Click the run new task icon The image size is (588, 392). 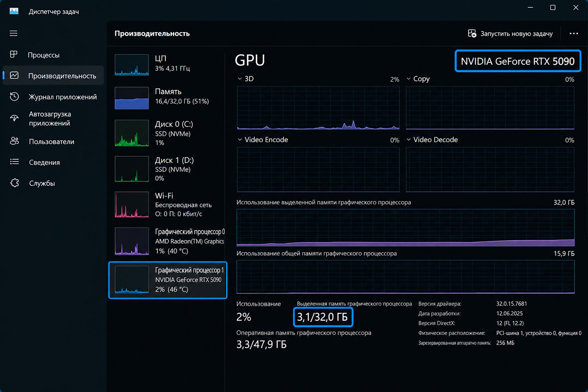[472, 33]
